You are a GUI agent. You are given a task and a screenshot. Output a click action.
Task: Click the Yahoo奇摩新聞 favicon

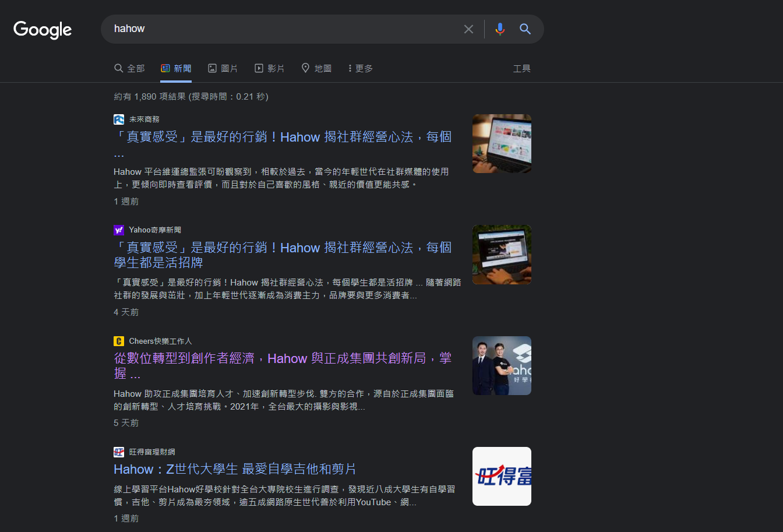[119, 230]
